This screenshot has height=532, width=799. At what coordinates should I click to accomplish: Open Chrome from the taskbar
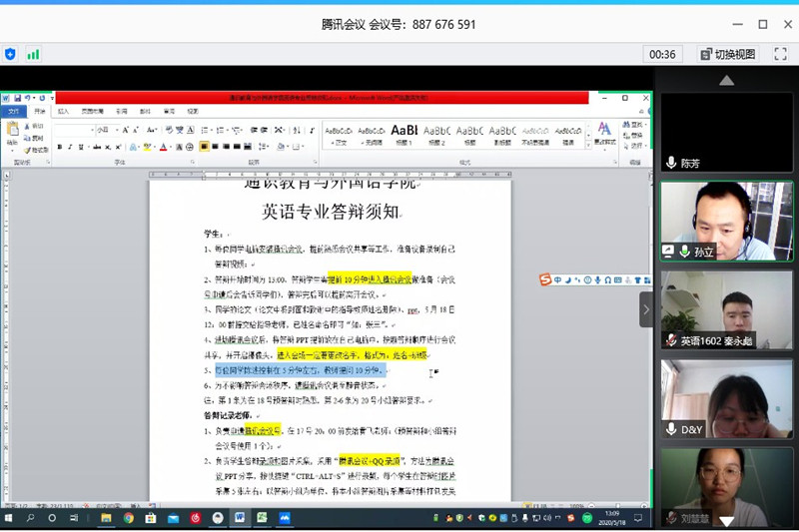[x=129, y=518]
